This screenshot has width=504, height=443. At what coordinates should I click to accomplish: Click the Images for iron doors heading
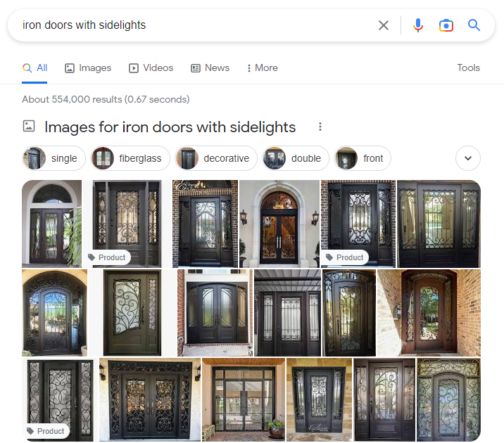[170, 127]
